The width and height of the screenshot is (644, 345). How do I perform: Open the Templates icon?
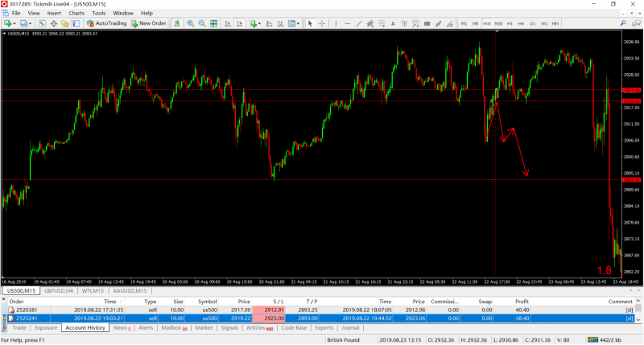click(291, 23)
